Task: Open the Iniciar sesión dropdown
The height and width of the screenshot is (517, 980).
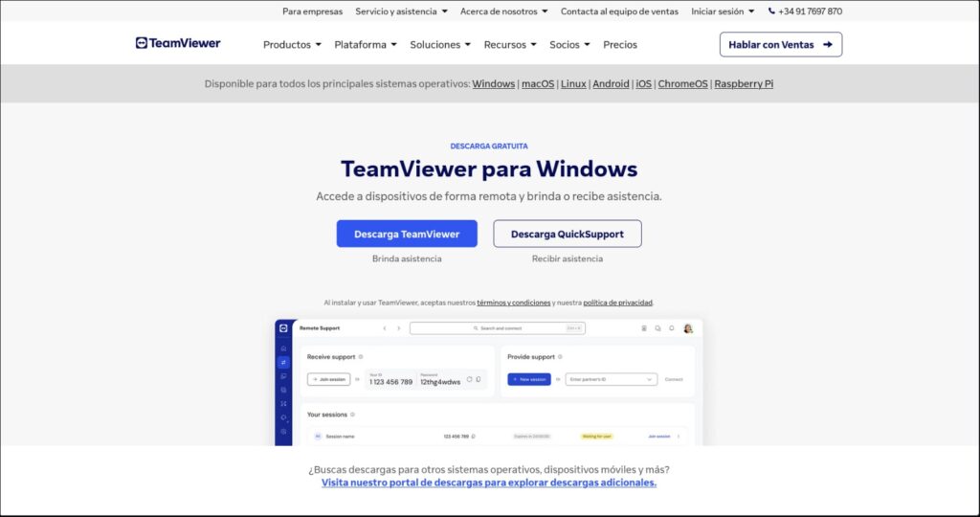Action: pyautogui.click(x=723, y=11)
